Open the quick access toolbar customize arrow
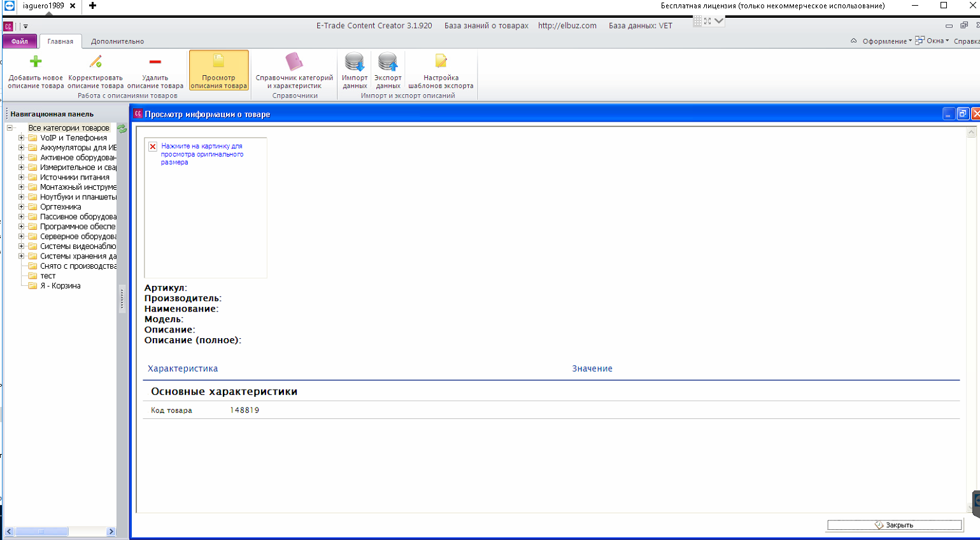980x540 pixels. [25, 27]
